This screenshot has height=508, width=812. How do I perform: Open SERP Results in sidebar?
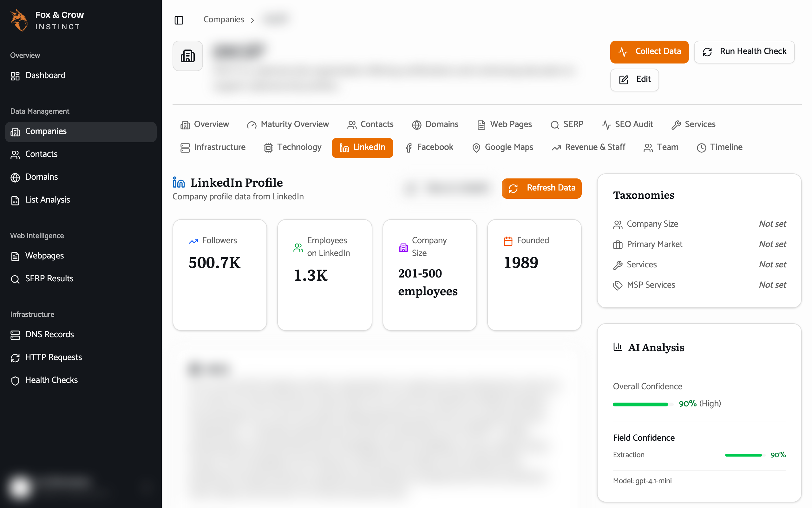pos(81,279)
